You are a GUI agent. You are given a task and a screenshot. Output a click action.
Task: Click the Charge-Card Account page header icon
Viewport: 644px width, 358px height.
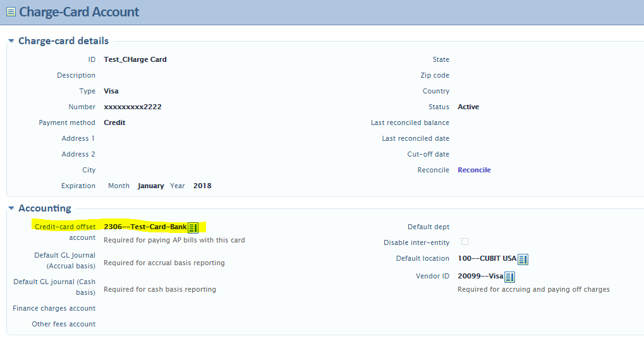tap(11, 12)
